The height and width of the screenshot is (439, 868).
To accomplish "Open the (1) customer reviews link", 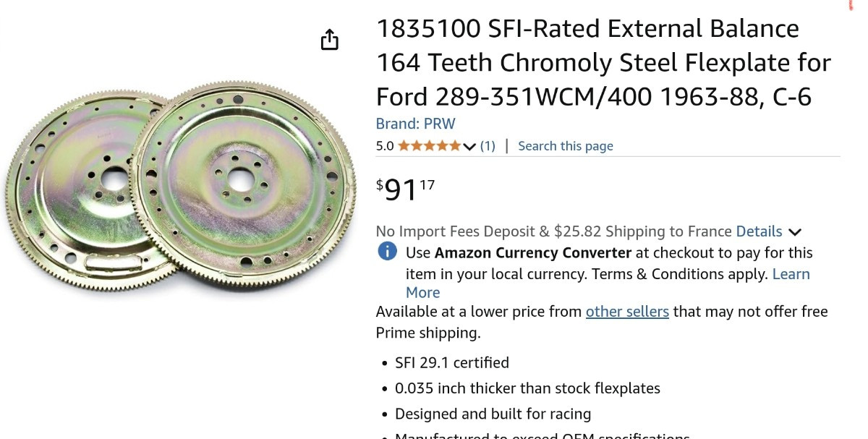I will 488,146.
